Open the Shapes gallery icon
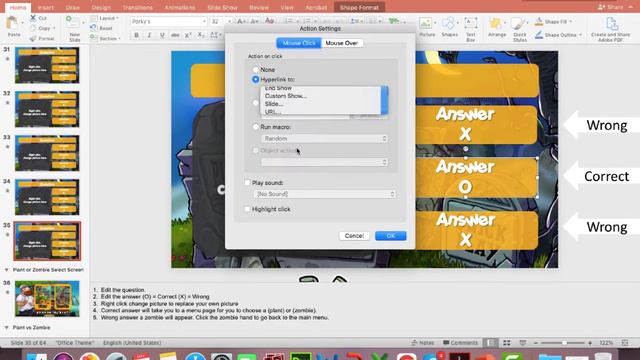This screenshot has width=640, height=360. (449, 23)
